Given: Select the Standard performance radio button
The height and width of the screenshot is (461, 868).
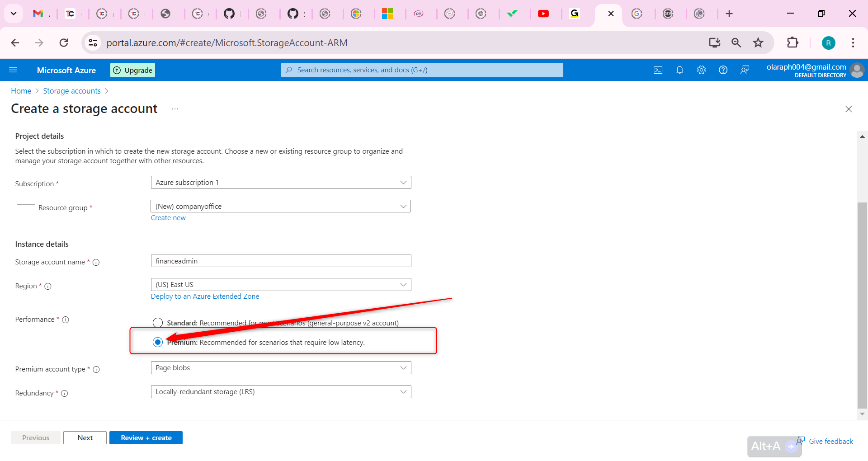Looking at the screenshot, I should (158, 323).
